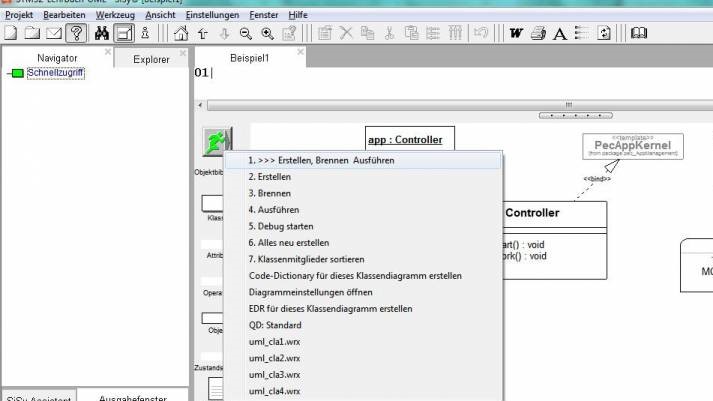Click the open book icon
This screenshot has width=713, height=401.
coord(639,33)
